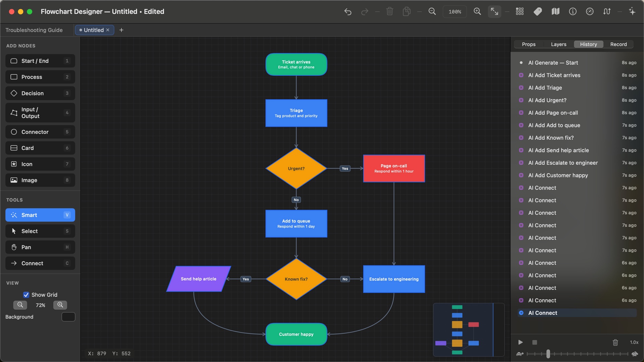
Task: Select the Select pointer tool
Action: 40,231
